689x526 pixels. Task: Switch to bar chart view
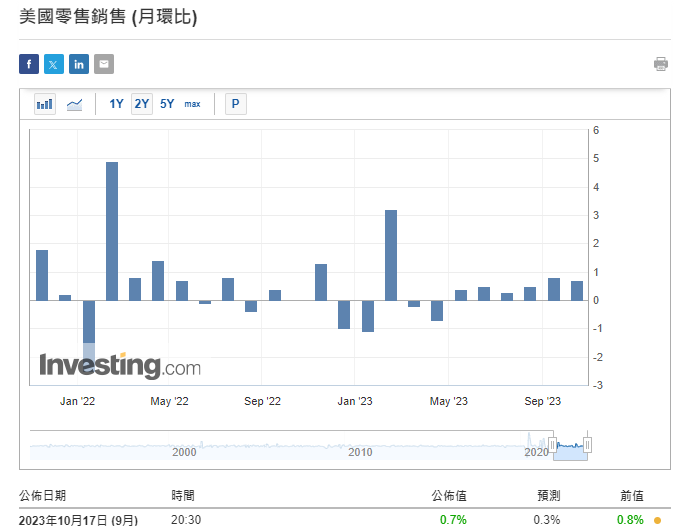click(x=45, y=104)
